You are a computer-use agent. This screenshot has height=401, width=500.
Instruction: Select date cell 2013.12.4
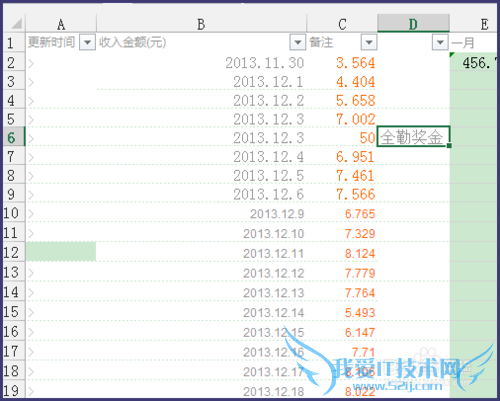click(x=201, y=156)
